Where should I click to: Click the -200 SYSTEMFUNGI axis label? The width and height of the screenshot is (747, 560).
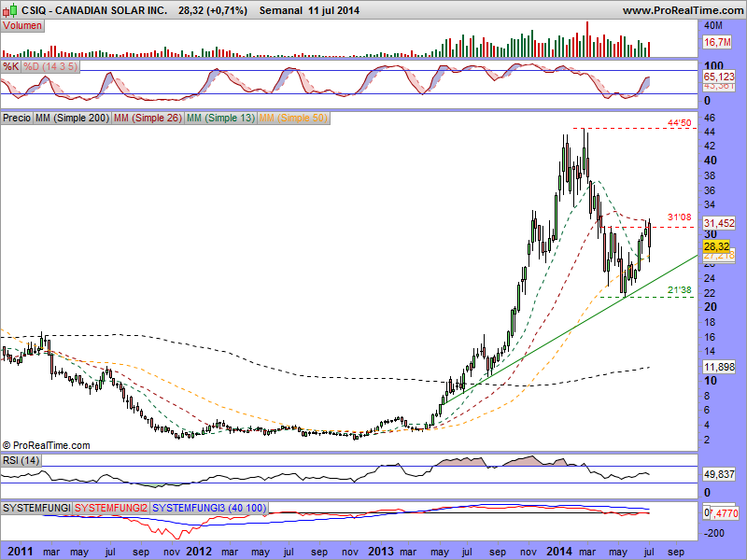click(x=713, y=533)
